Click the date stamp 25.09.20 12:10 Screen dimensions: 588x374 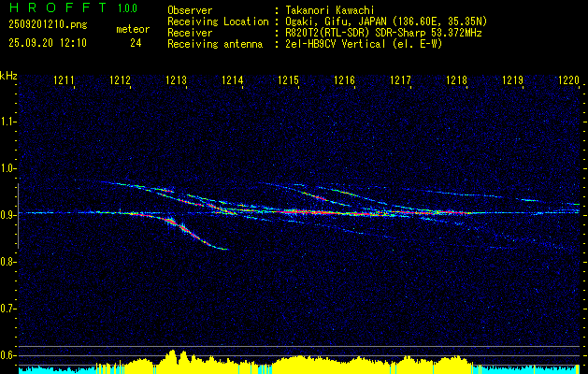pyautogui.click(x=48, y=43)
